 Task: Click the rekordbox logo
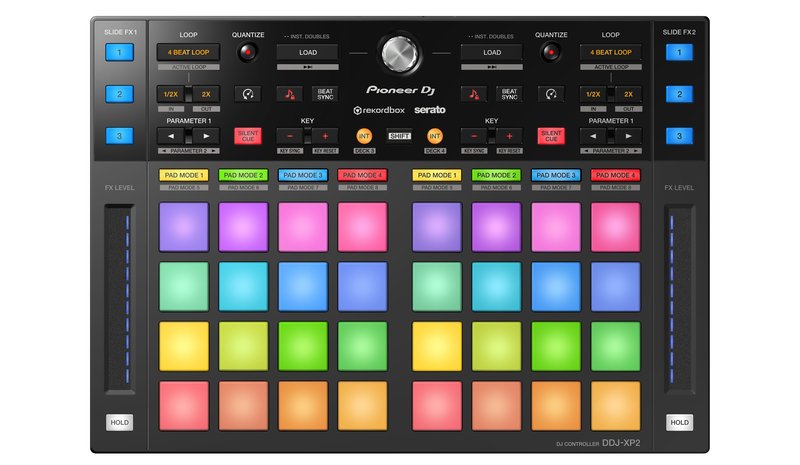[x=379, y=110]
